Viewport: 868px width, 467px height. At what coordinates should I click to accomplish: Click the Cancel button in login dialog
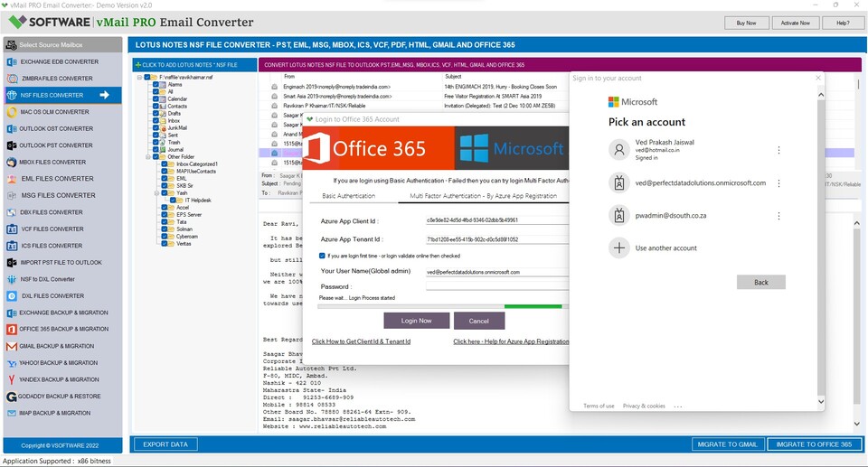tap(479, 321)
